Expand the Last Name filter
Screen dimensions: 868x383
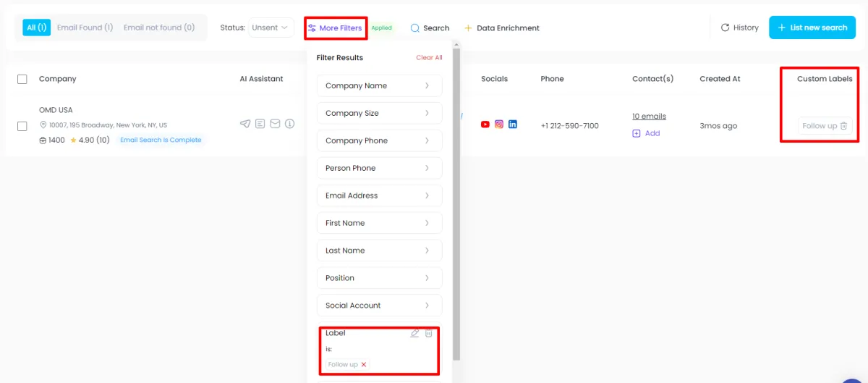(380, 251)
